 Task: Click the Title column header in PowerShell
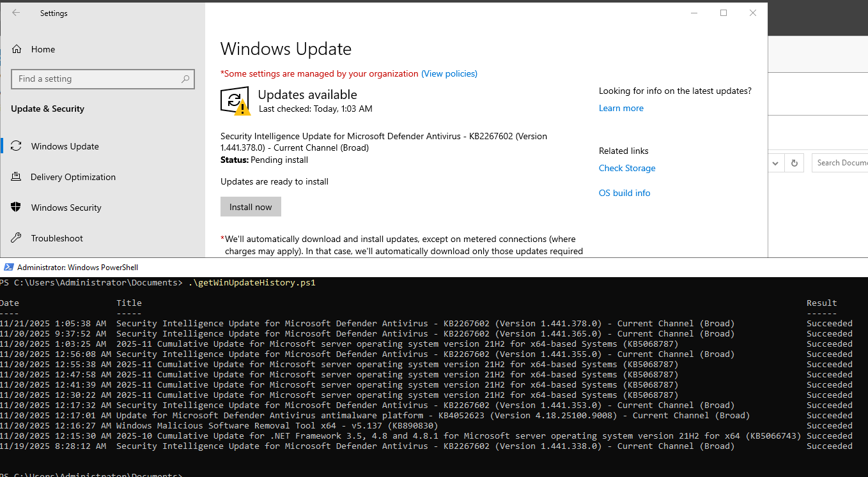pos(129,303)
